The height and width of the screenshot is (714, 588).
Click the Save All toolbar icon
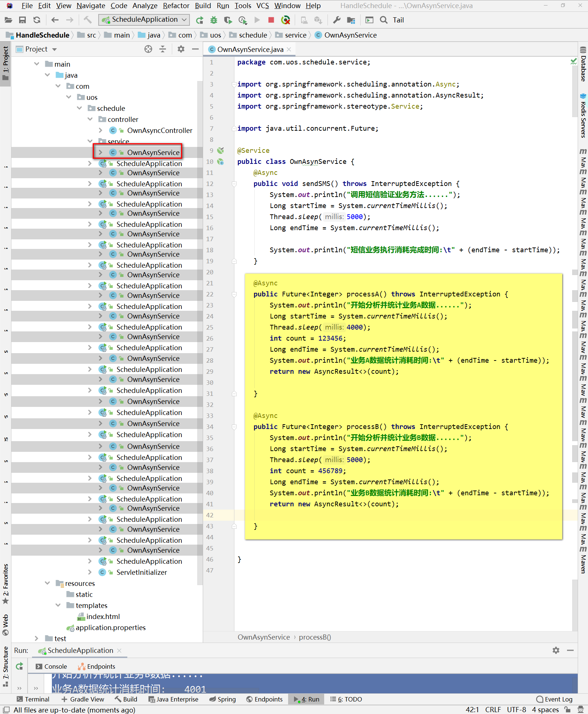[x=22, y=20]
